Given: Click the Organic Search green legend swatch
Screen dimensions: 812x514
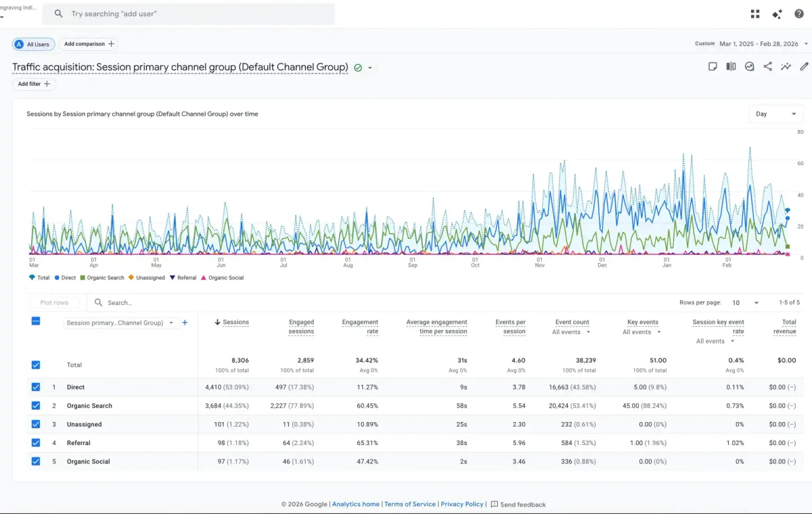Looking at the screenshot, I should (83, 278).
